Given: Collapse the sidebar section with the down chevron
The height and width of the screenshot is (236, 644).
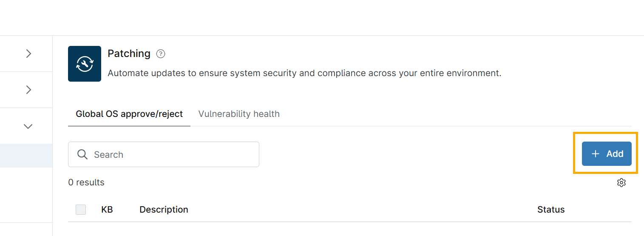Looking at the screenshot, I should (x=28, y=126).
